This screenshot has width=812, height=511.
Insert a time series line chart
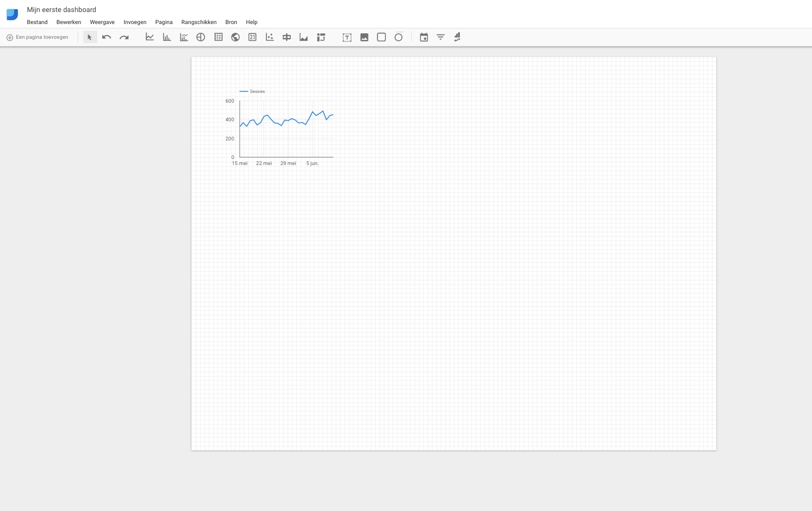click(149, 37)
